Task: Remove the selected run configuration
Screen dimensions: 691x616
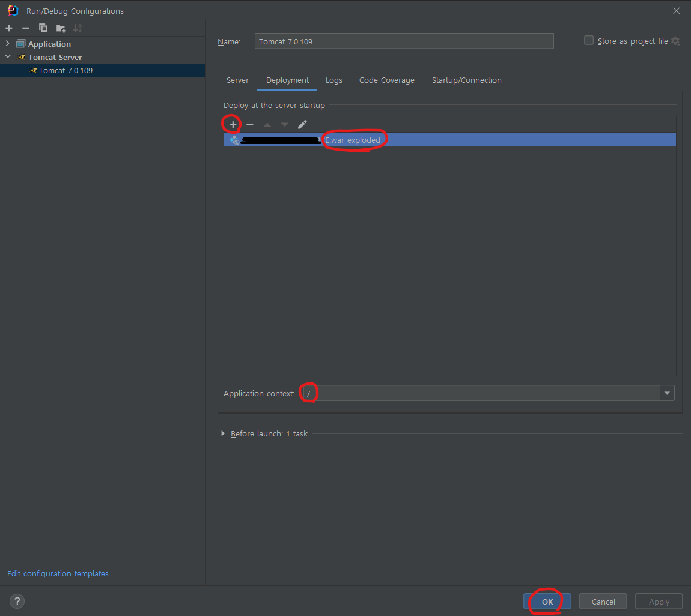Action: click(x=26, y=28)
